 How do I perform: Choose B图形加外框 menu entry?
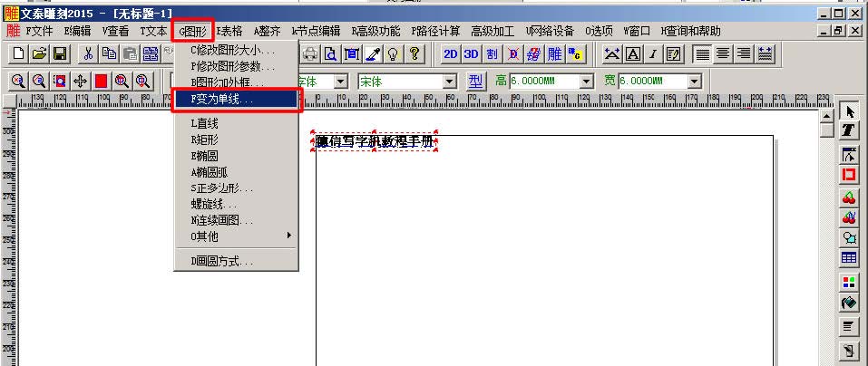click(237, 83)
